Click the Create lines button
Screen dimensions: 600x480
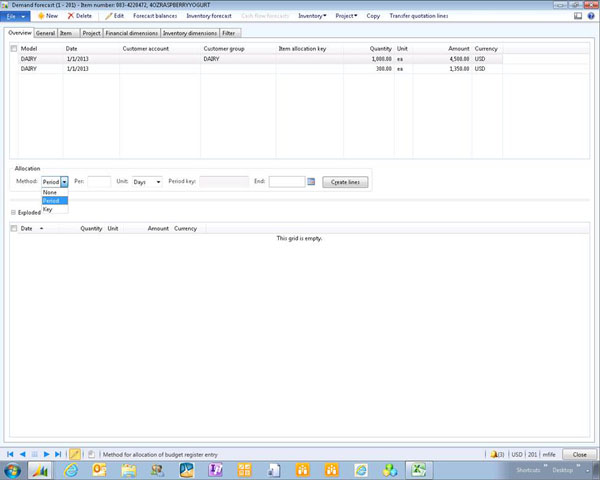(x=345, y=182)
